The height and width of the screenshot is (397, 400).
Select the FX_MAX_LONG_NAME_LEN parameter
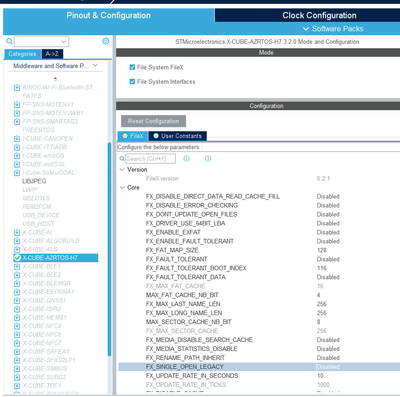tap(184, 313)
